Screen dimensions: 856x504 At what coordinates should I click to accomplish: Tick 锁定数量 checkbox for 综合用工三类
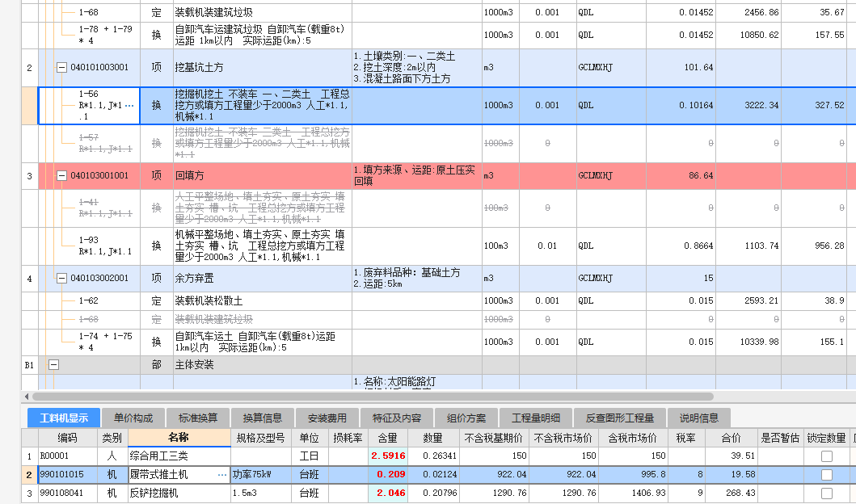pos(827,456)
